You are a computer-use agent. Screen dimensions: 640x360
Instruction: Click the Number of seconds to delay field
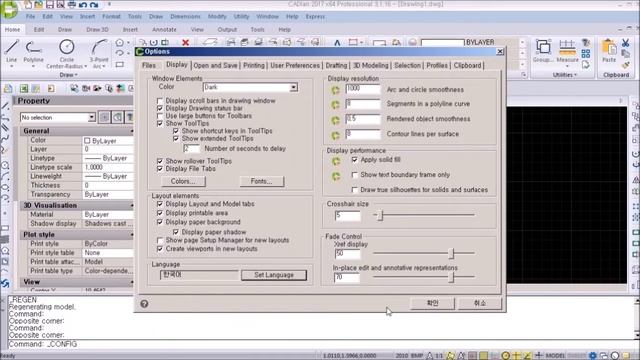(191, 149)
